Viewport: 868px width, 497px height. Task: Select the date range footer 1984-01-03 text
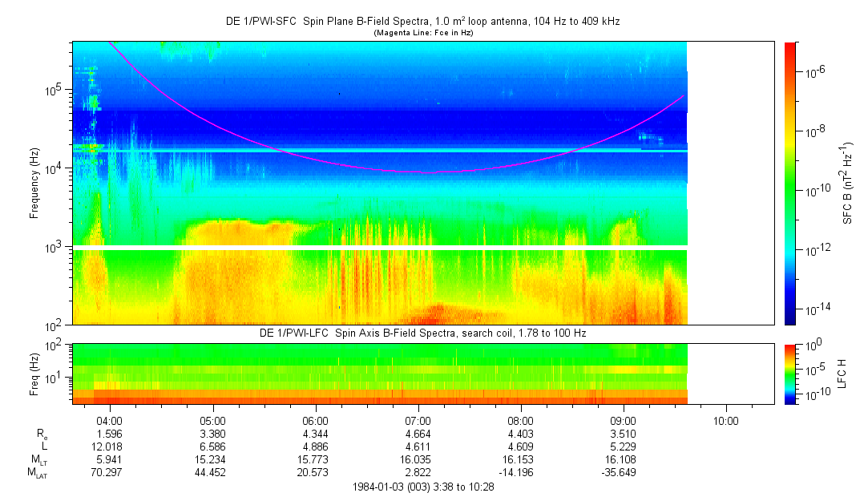pyautogui.click(x=423, y=487)
